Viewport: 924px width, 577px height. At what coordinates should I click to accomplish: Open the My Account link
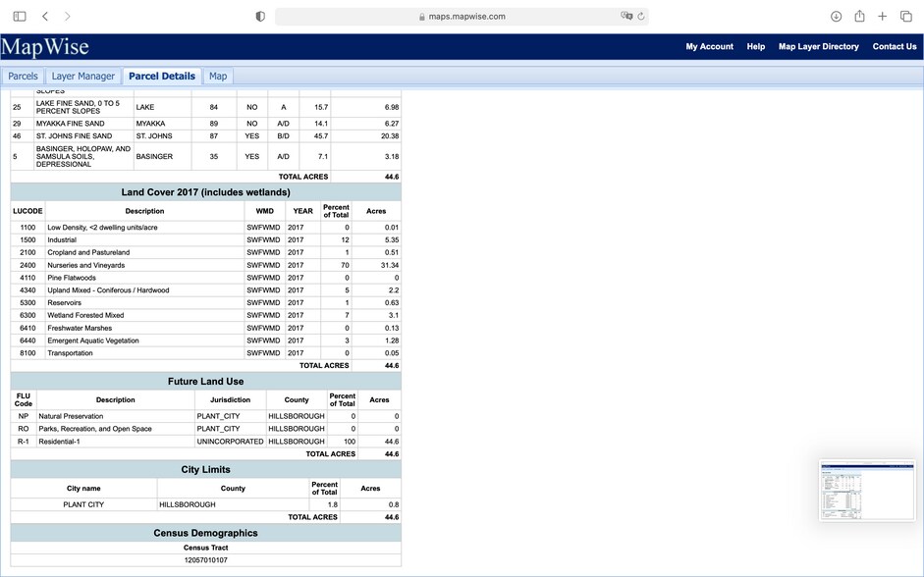tap(709, 47)
